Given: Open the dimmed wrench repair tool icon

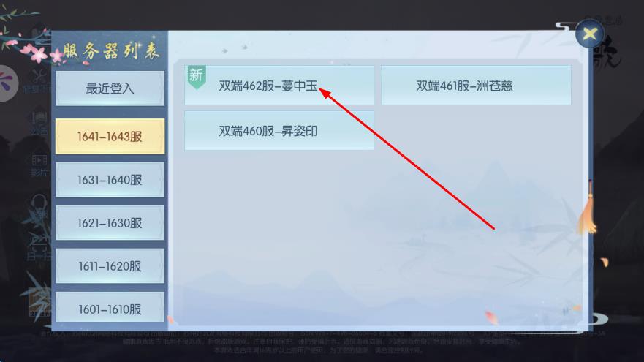Looking at the screenshot, I should [x=38, y=80].
